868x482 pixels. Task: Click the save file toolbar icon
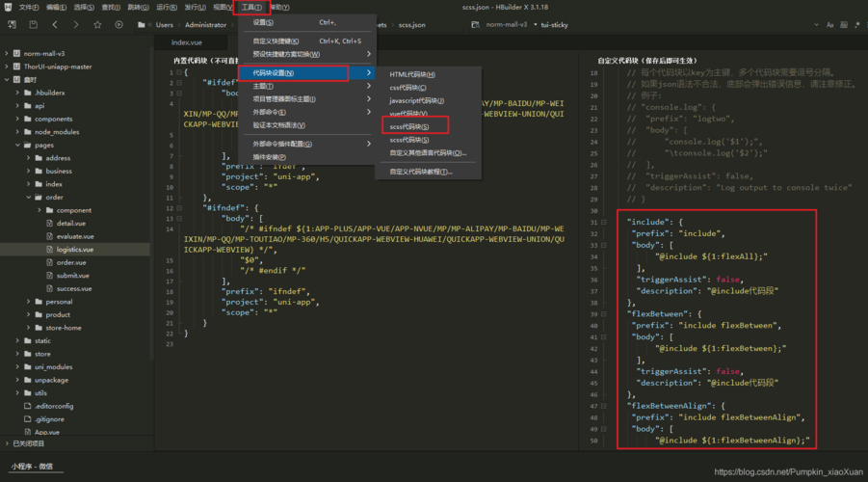[33, 24]
